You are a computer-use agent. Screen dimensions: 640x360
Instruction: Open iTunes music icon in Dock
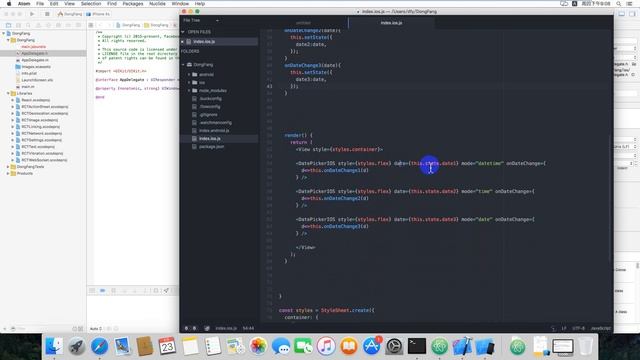click(x=326, y=347)
